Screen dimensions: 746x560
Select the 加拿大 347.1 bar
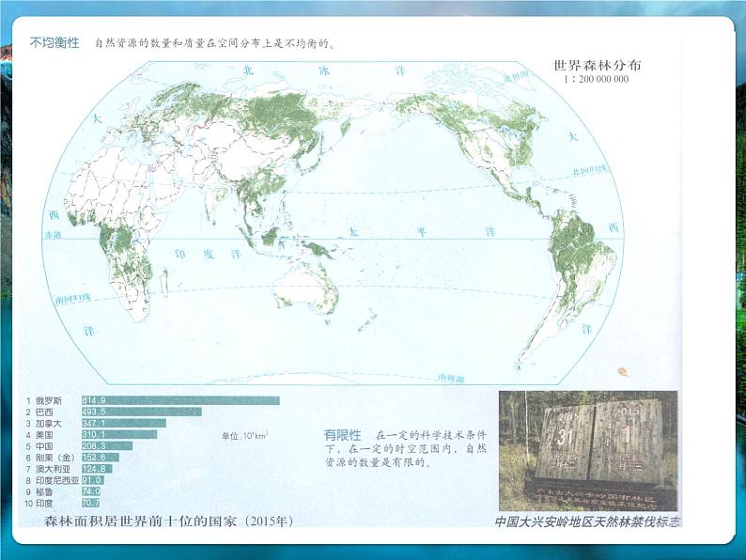123,423
